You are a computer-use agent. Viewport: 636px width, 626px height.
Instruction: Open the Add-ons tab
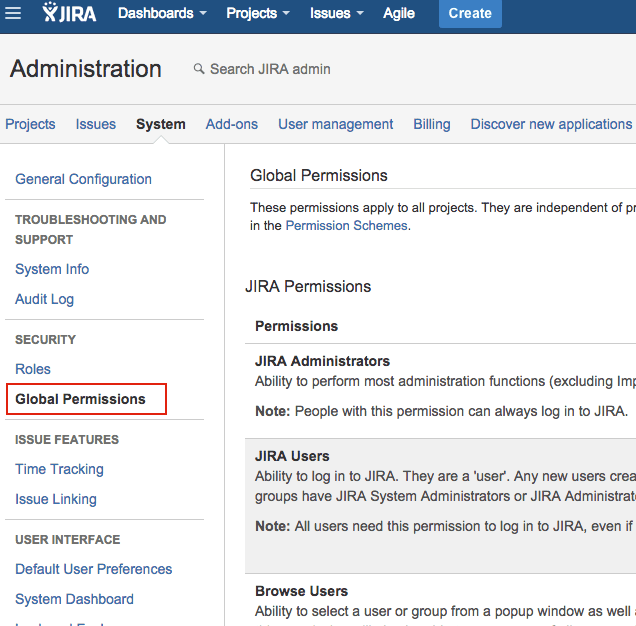232,124
